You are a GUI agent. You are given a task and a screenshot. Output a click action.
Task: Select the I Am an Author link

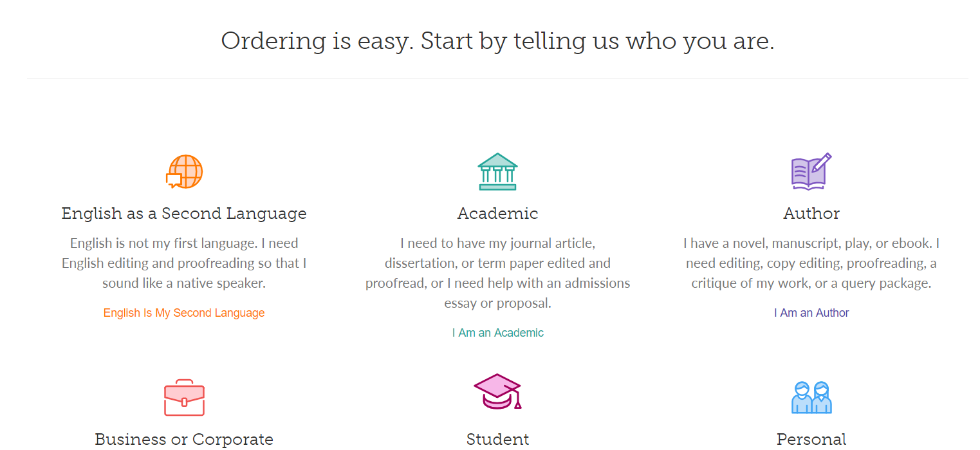[x=811, y=313]
